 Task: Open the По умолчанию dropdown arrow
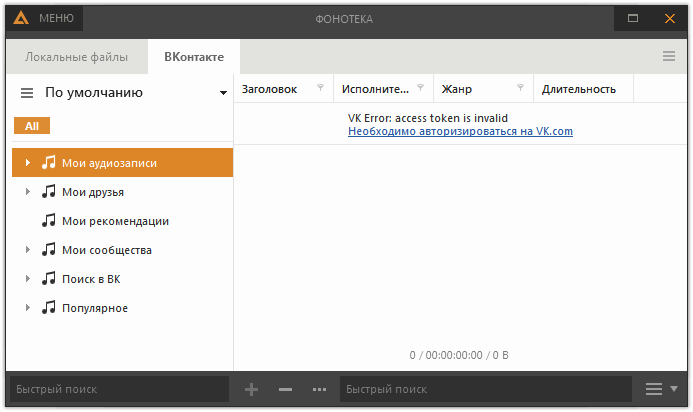223,93
